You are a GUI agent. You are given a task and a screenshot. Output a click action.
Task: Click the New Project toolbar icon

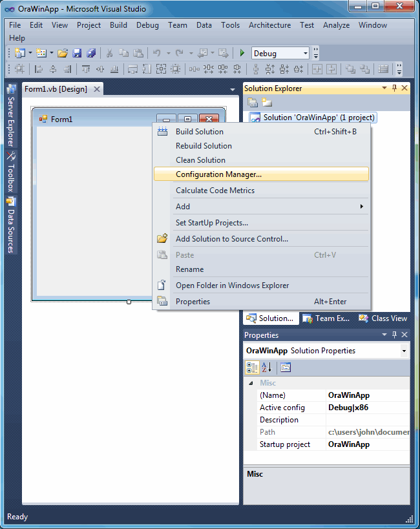(x=20, y=53)
